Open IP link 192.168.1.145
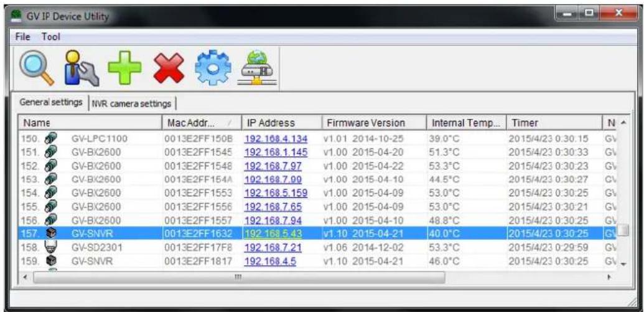The width and height of the screenshot is (644, 312). (276, 153)
